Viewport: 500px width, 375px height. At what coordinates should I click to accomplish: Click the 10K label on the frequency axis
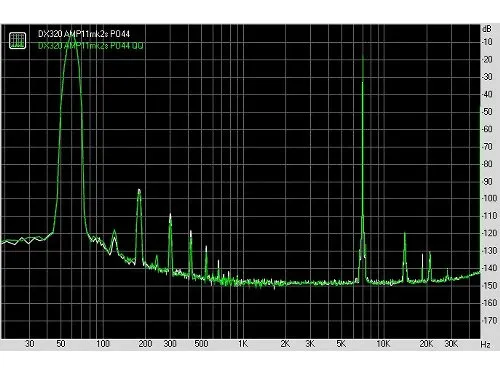[383, 344]
